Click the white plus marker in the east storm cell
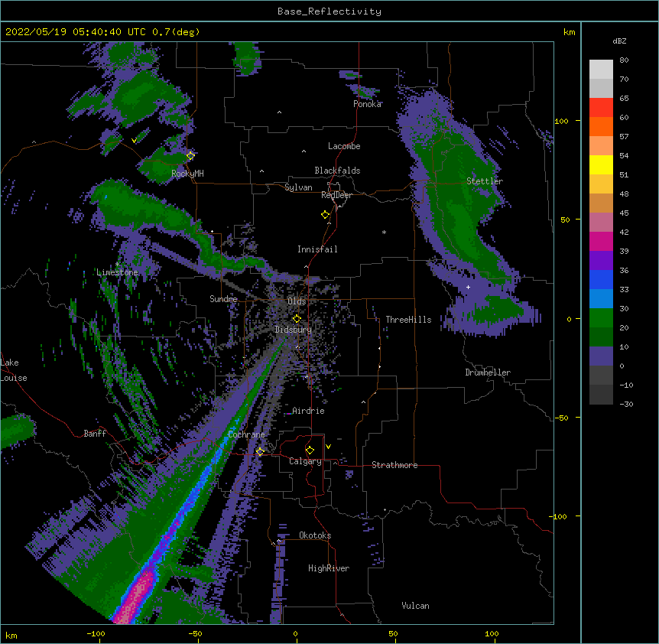 coord(468,287)
